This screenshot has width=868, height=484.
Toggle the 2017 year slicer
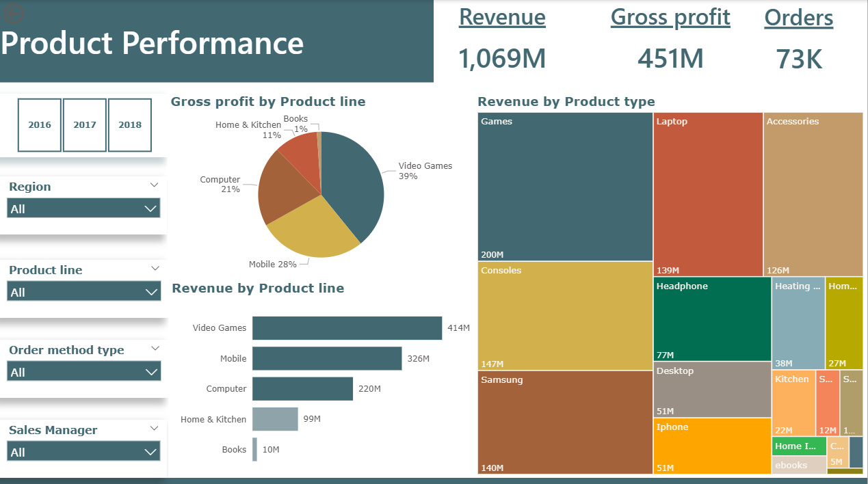point(85,125)
